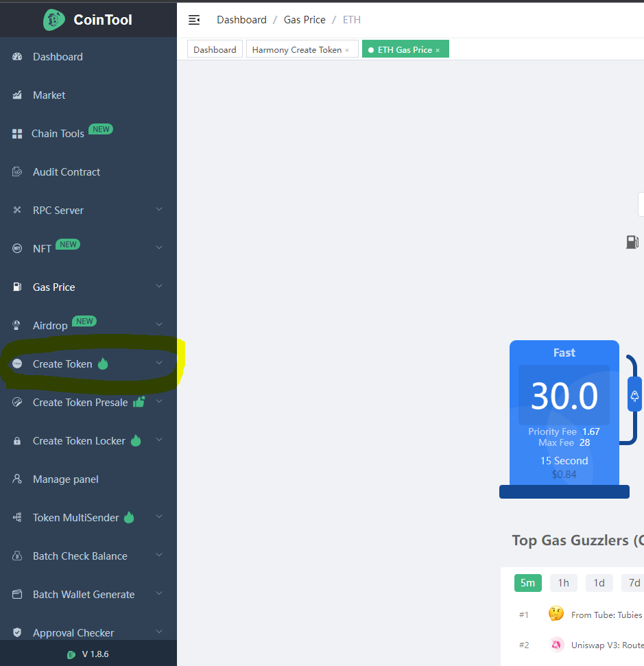
Task: Open Chain Tools in sidebar
Action: point(88,133)
